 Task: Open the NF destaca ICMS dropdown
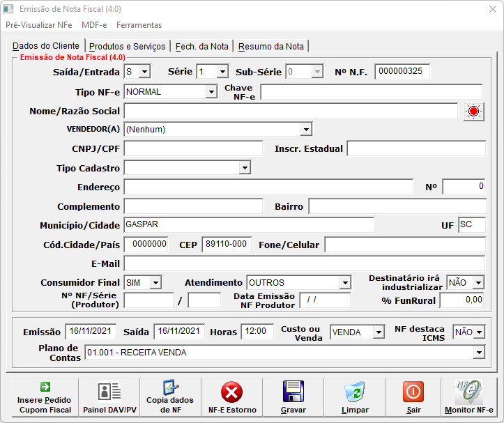(478, 332)
